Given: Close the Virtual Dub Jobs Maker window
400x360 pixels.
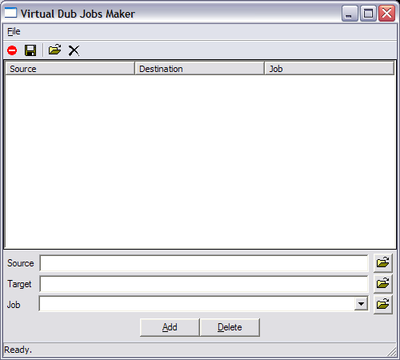Looking at the screenshot, I should click(x=387, y=14).
